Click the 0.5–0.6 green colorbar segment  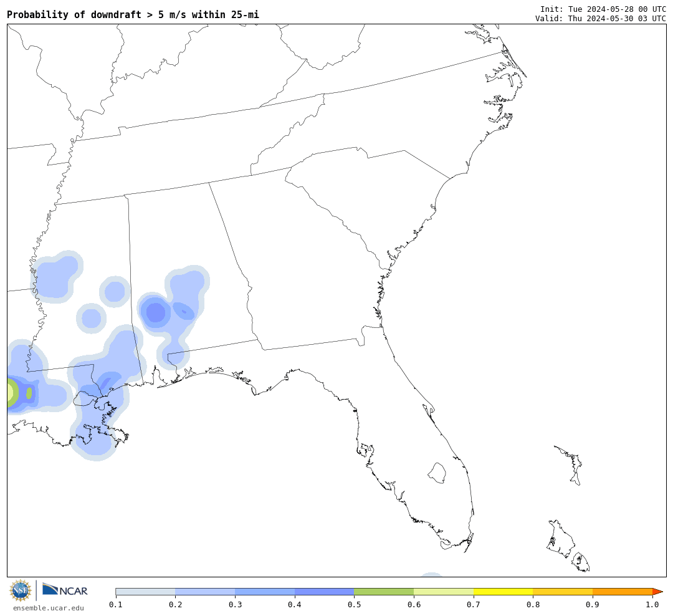[384, 592]
